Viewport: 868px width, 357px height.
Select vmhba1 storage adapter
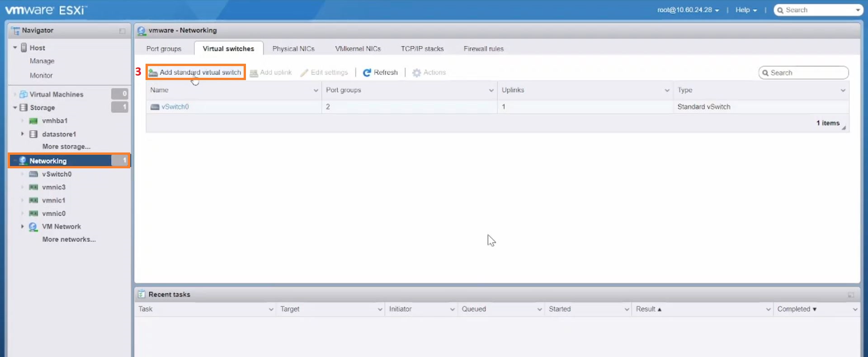coord(55,121)
